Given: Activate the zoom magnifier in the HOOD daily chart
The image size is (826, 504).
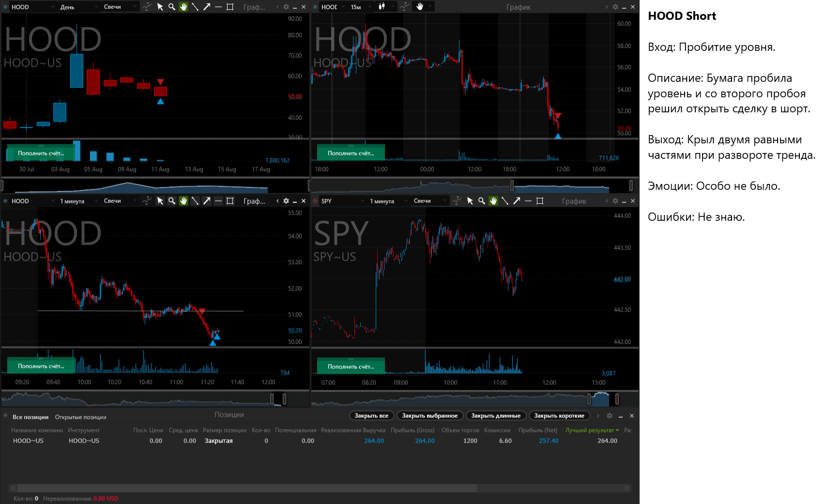Looking at the screenshot, I should click(172, 7).
